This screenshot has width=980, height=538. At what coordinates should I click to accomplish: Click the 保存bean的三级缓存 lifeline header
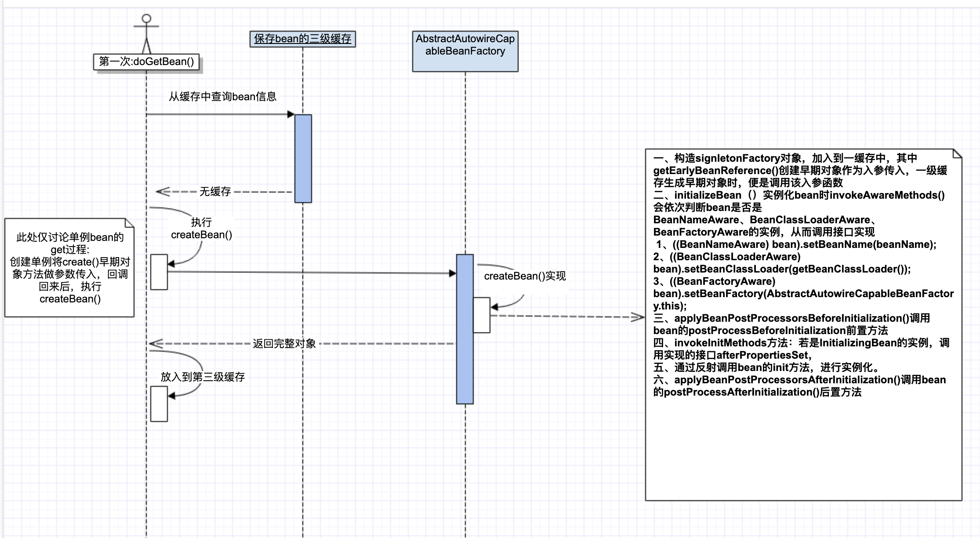pyautogui.click(x=302, y=38)
